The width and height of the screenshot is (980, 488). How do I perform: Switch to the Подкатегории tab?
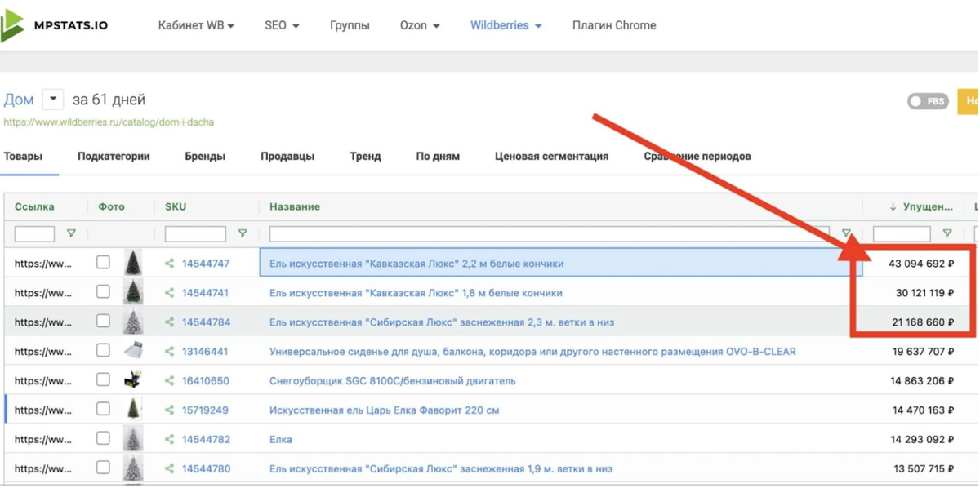click(x=114, y=156)
